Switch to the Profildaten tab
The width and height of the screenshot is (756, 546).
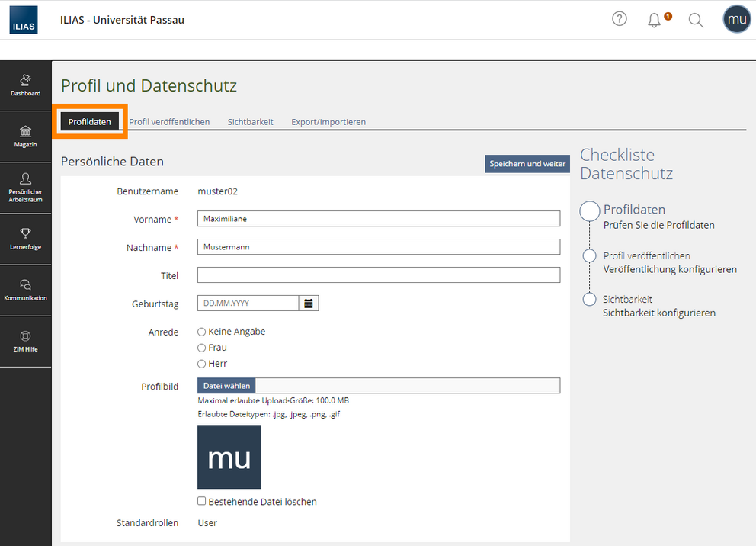point(90,121)
